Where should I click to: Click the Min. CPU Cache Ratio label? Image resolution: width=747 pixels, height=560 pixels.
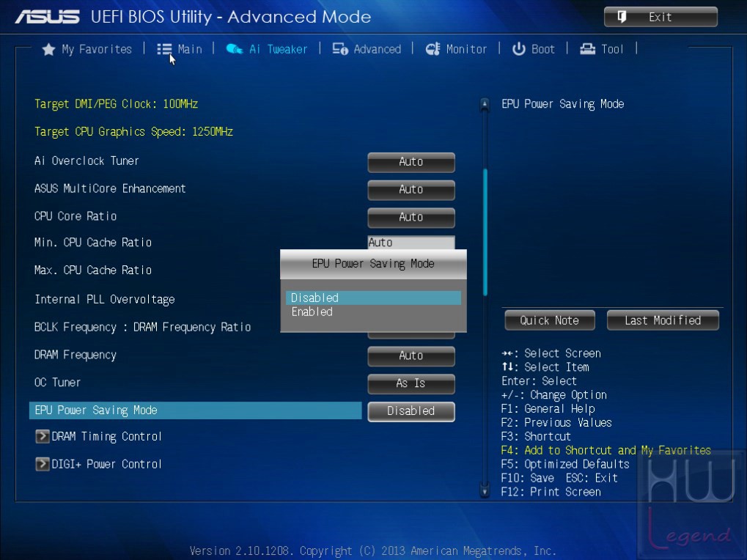(93, 243)
